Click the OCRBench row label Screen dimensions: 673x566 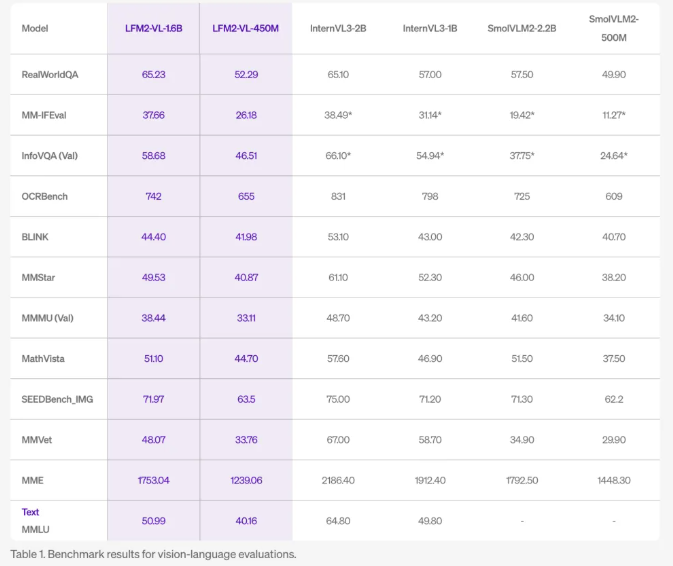click(x=45, y=197)
